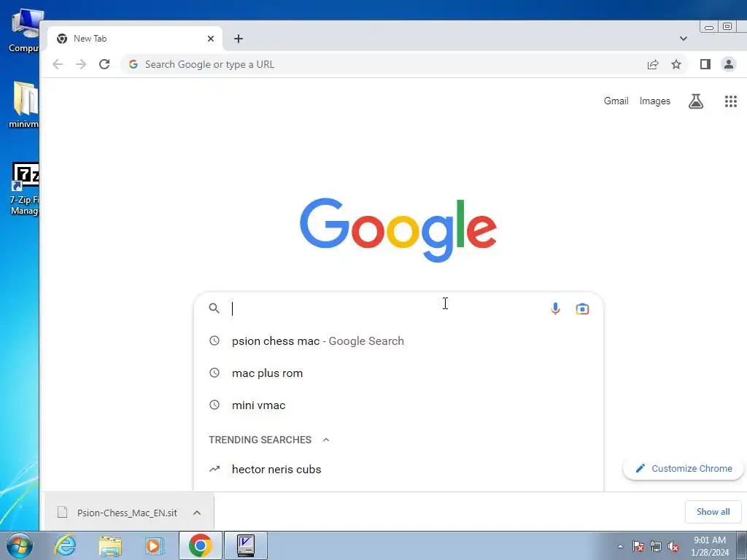Select the New Tab tab
This screenshot has height=560, width=747.
tap(135, 39)
